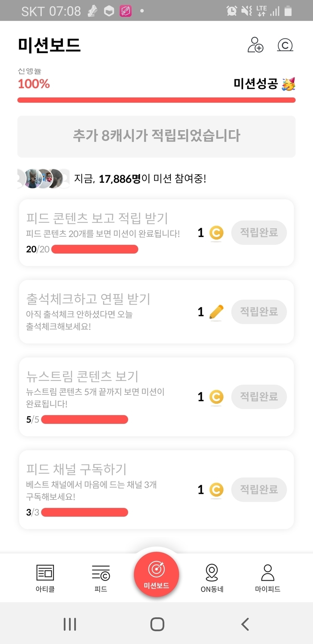Go to the 아티클 tab
Image resolution: width=313 pixels, height=644 pixels.
coord(45,578)
